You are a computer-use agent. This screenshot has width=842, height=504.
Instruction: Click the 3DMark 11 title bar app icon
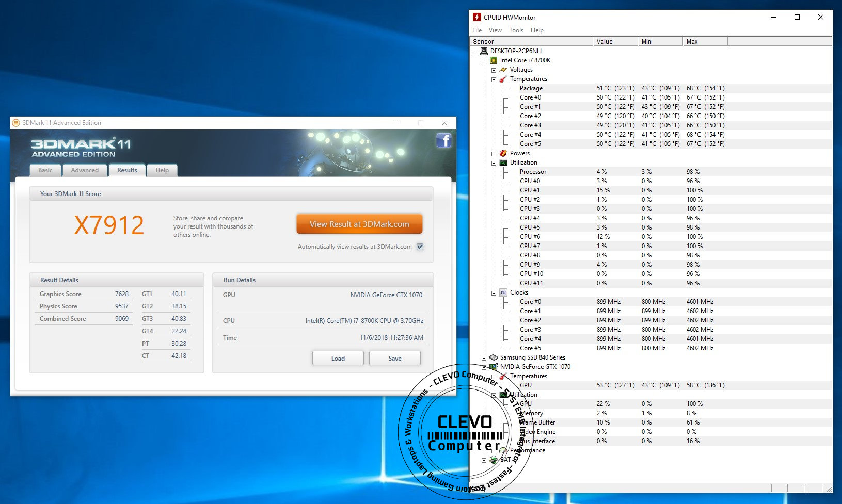coord(16,123)
